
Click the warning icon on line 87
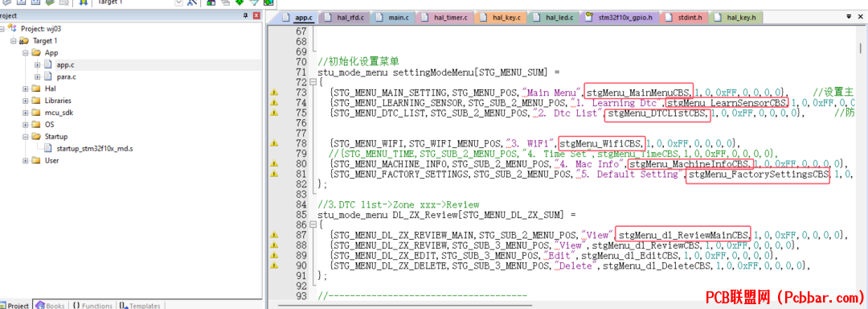click(273, 235)
